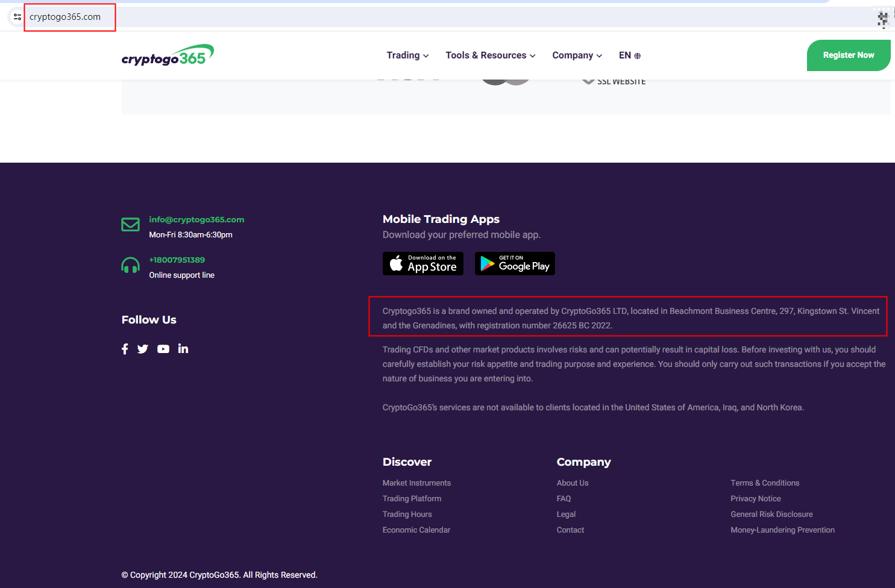Open the Twitter social icon
This screenshot has height=588, width=895.
pos(143,349)
